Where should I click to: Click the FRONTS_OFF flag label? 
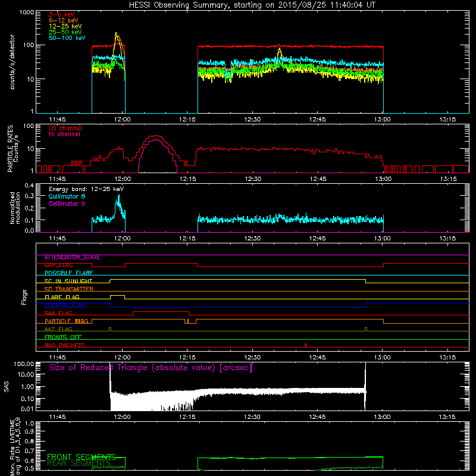coord(63,337)
